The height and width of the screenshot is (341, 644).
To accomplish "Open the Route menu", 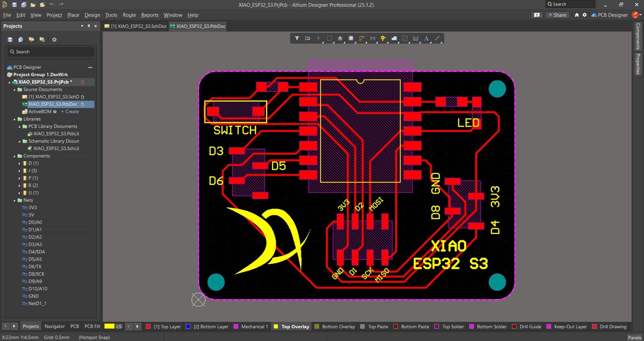I will pyautogui.click(x=129, y=15).
